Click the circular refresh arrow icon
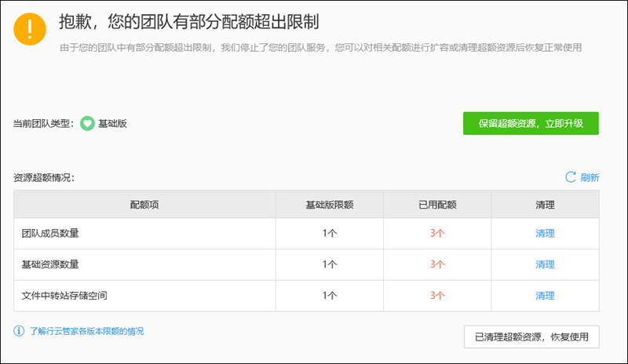Viewport: 628px width, 364px height. coord(571,177)
